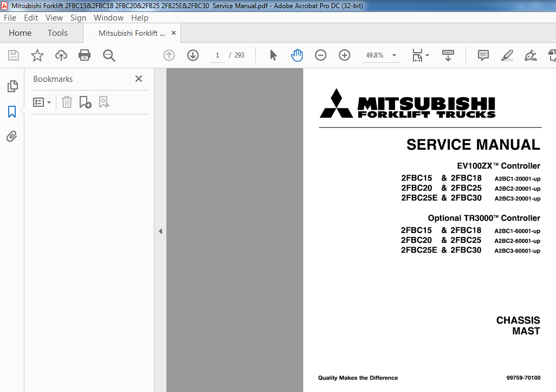Activate the Hand pan tool
Viewport: 556px width, 392px height.
click(x=297, y=55)
